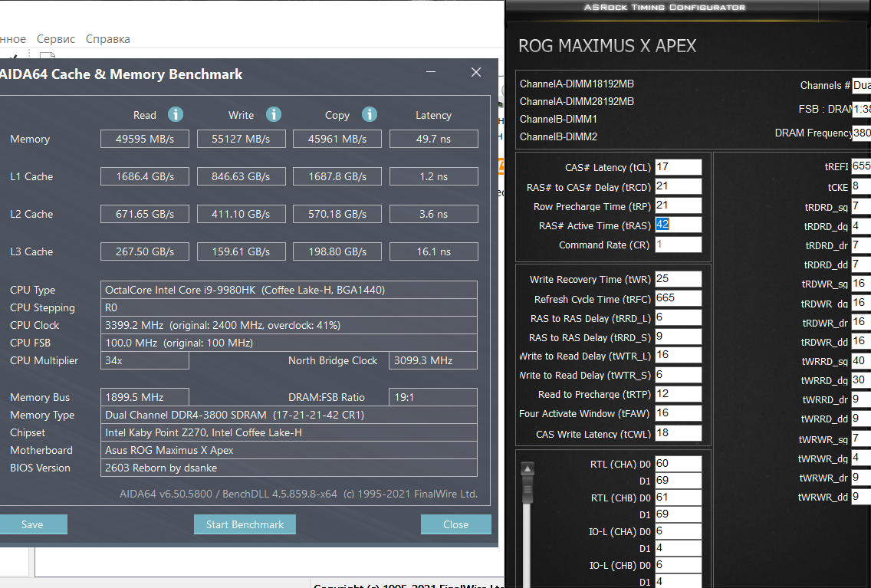Click the tWRRD_dg value field

click(861, 380)
